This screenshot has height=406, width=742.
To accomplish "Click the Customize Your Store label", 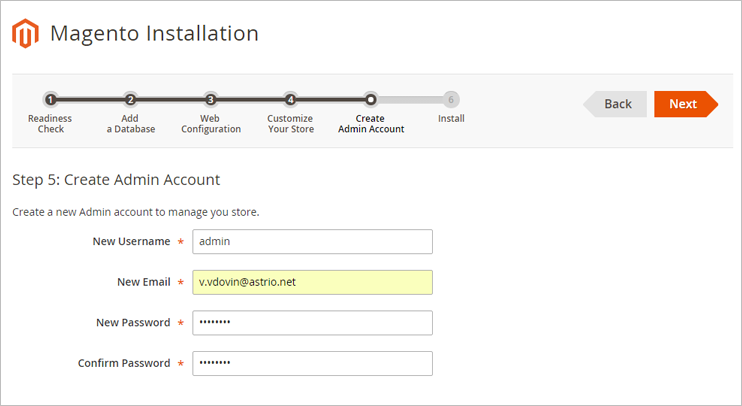I will pos(291,124).
